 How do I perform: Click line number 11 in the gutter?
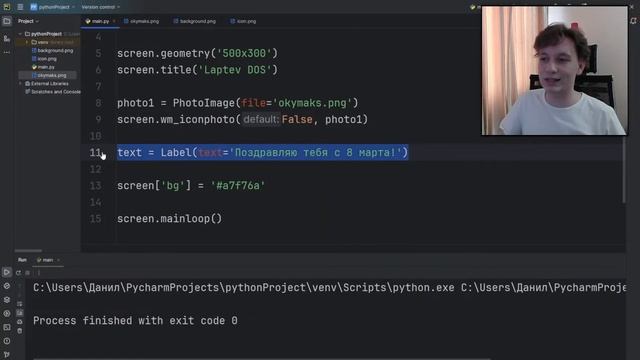96,153
